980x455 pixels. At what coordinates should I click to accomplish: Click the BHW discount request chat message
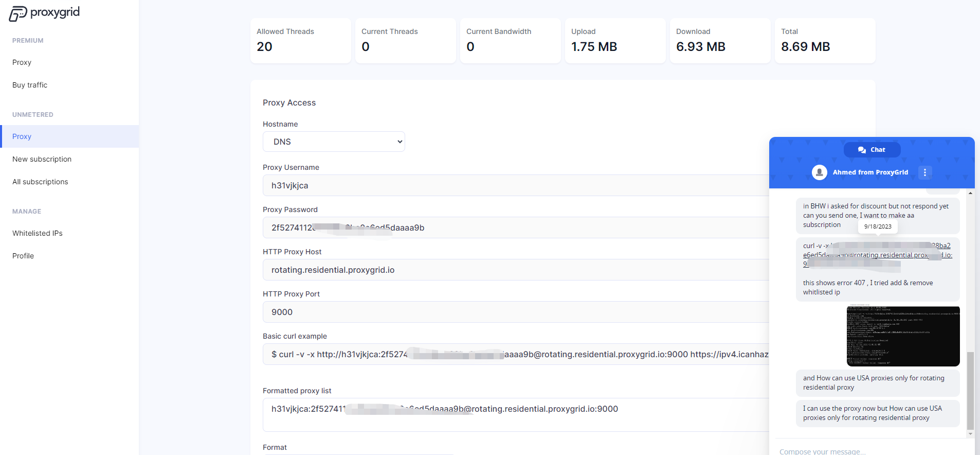click(x=878, y=216)
